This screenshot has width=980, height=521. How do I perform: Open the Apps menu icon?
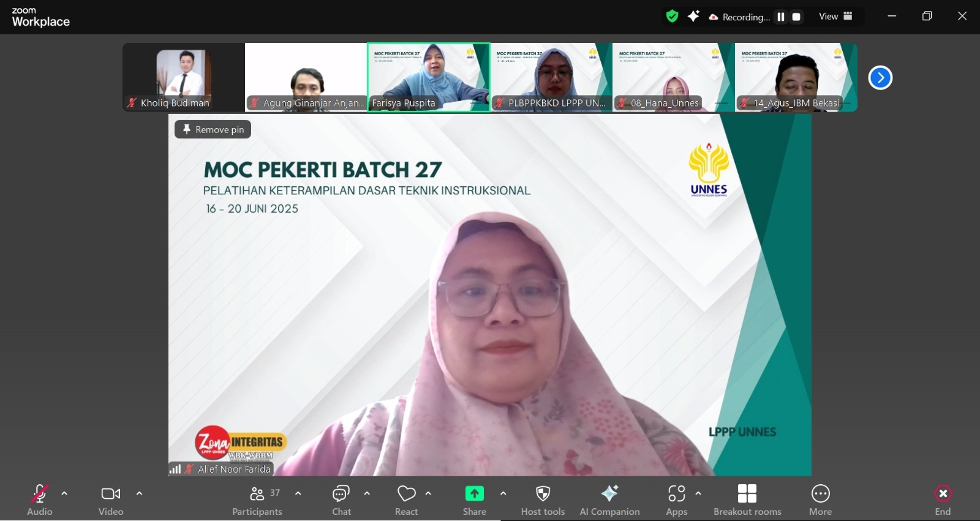tap(676, 500)
